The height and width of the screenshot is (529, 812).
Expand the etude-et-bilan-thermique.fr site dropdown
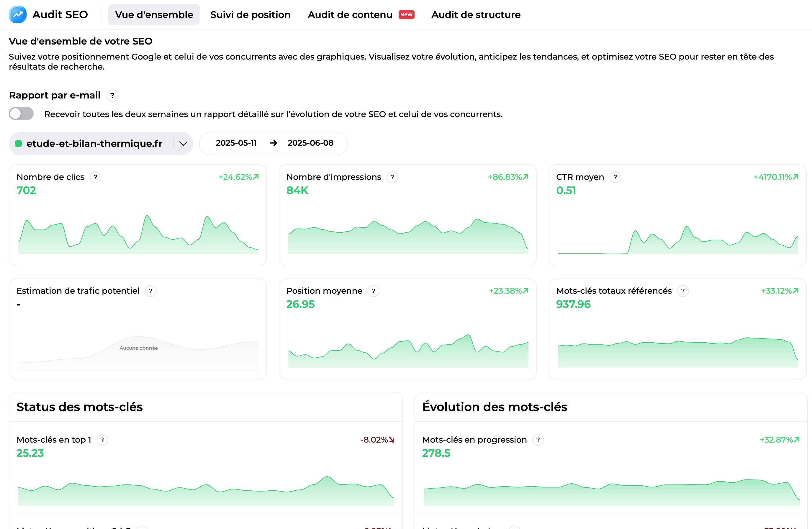coord(94,144)
